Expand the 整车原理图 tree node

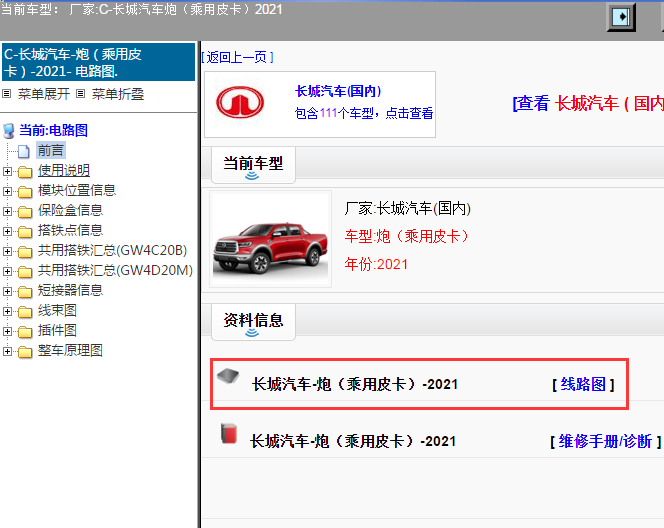click(x=7, y=351)
